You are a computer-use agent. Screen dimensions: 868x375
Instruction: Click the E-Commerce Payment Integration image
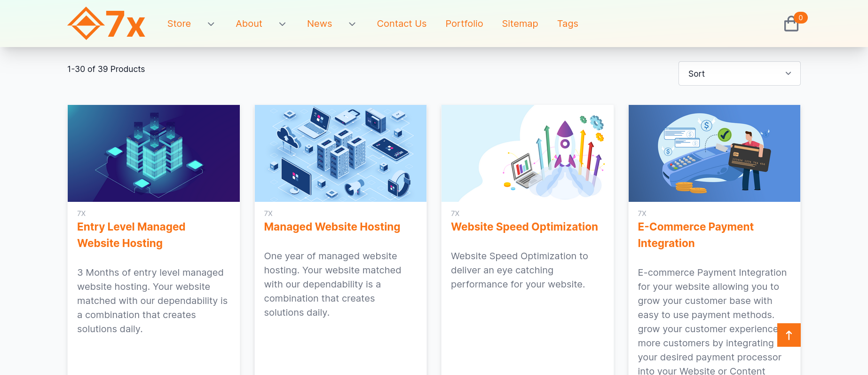(x=714, y=153)
